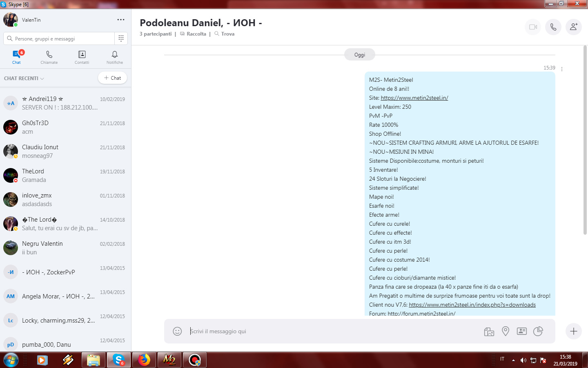Click the action center flag tray icon

coord(543,360)
